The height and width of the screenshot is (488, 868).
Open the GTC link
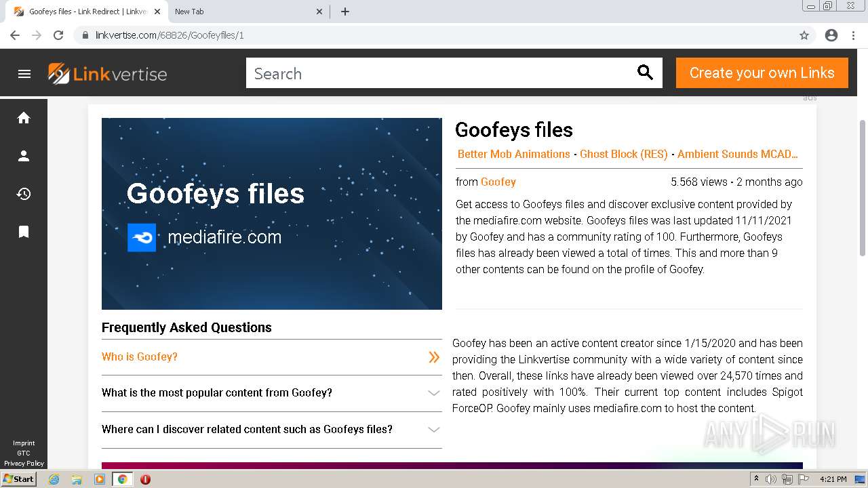[24, 453]
